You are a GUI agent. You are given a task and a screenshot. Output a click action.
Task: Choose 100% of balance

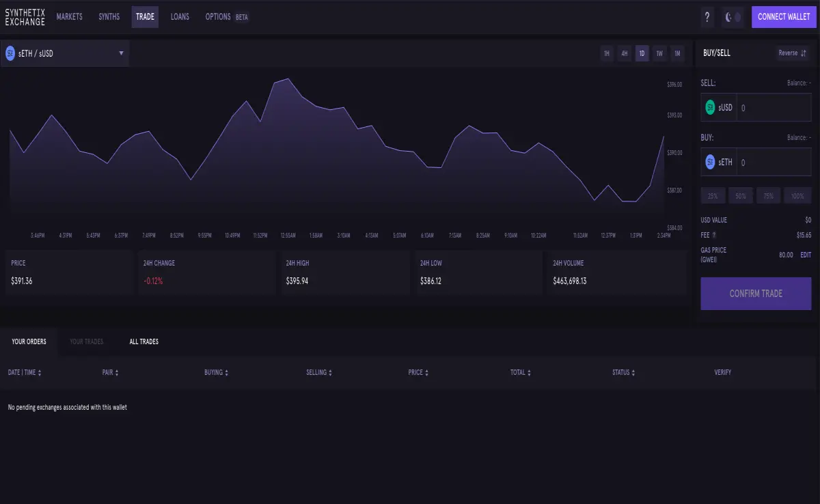pos(797,196)
